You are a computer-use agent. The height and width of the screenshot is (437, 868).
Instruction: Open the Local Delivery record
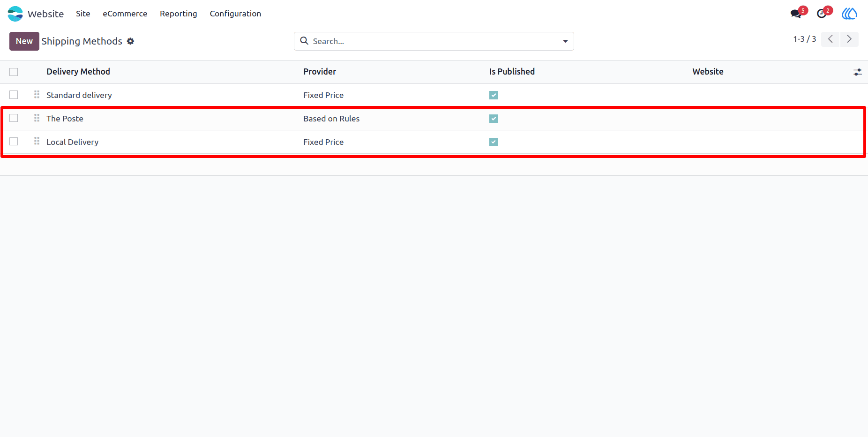73,142
